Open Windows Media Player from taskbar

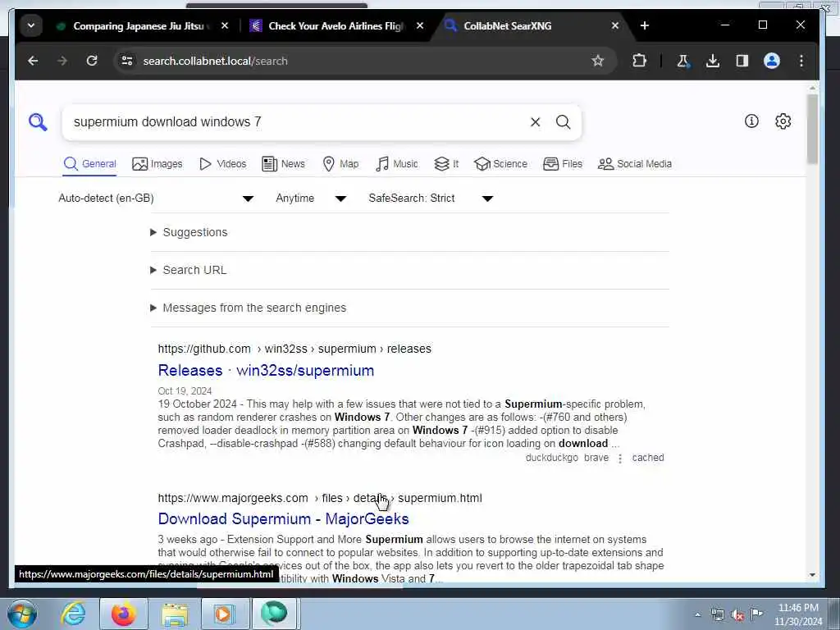(x=223, y=614)
